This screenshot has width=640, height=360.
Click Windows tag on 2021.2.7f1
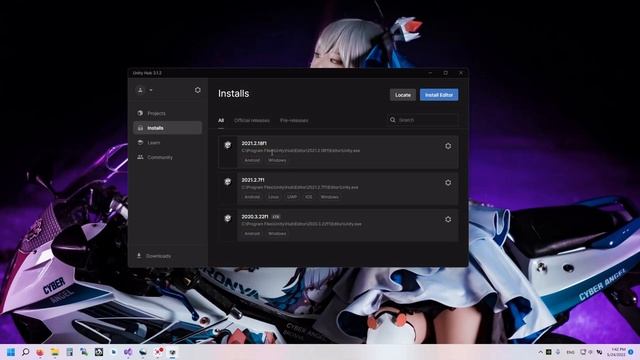click(329, 197)
